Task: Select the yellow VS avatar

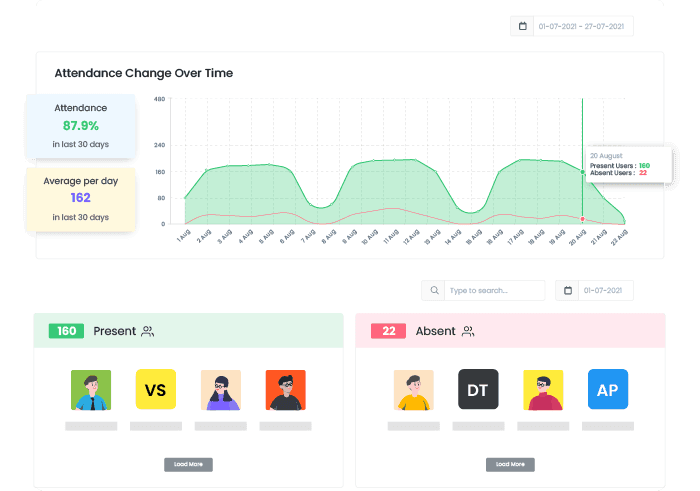Action: click(155, 390)
